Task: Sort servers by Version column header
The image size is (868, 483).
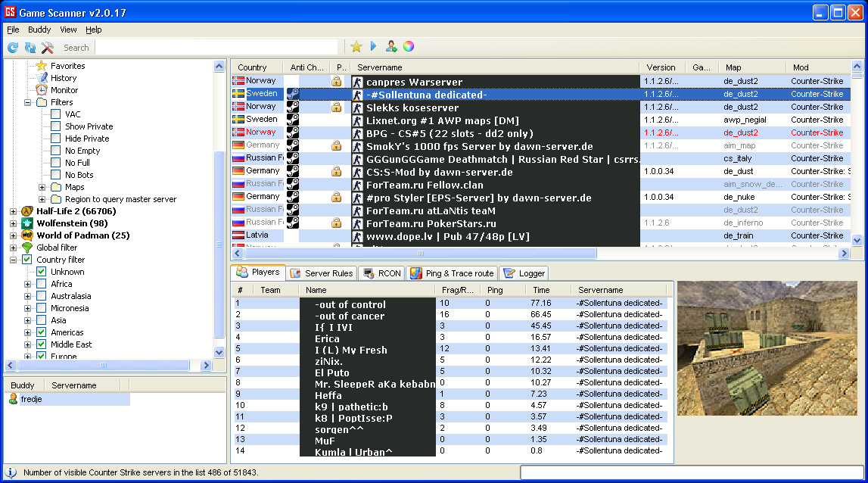Action: (661, 67)
